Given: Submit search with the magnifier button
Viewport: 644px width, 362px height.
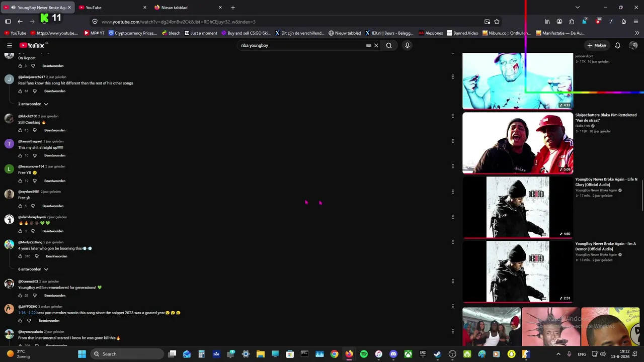Looking at the screenshot, I should [x=389, y=45].
